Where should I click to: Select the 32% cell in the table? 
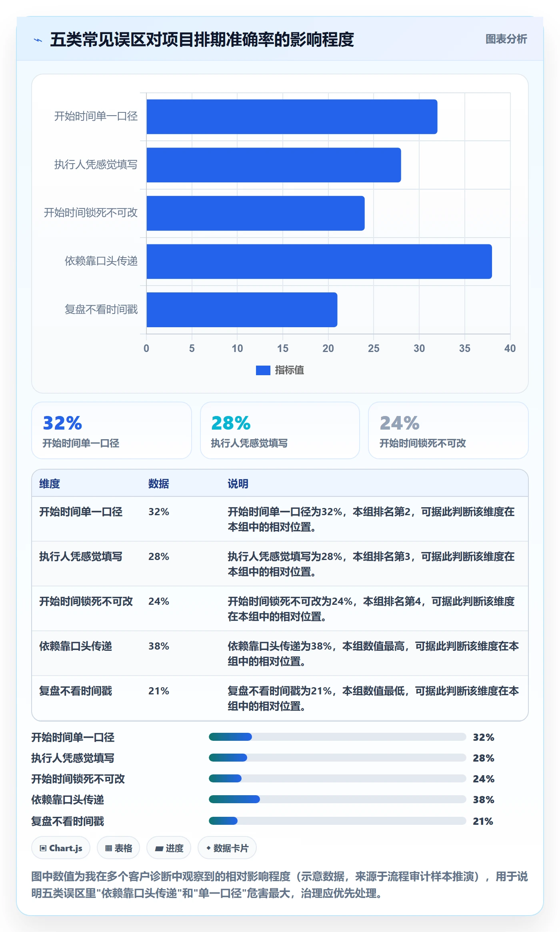[x=159, y=512]
